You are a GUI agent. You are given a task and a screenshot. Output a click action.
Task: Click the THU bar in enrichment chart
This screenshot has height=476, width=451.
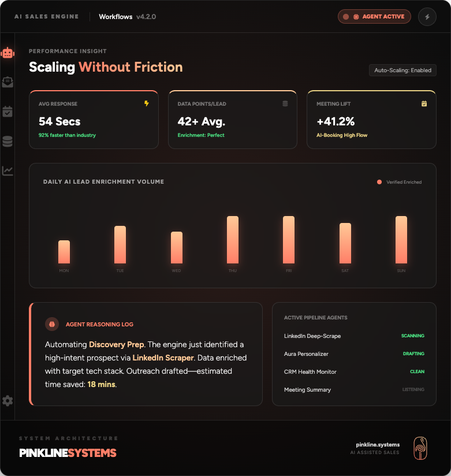[232, 240]
